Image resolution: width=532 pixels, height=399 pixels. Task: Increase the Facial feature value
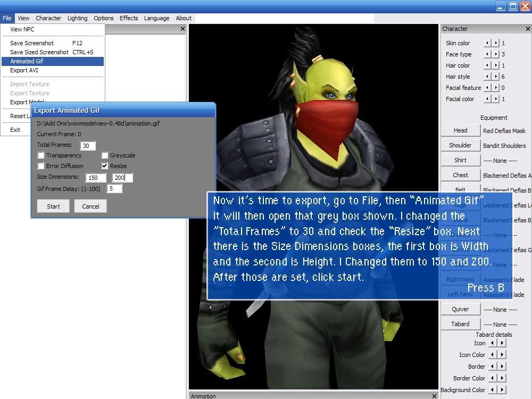click(x=496, y=88)
